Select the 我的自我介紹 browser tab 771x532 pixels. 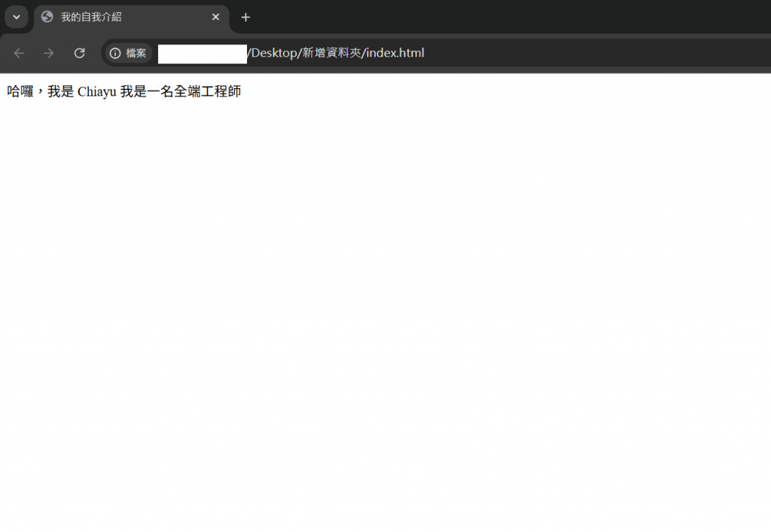[131, 18]
